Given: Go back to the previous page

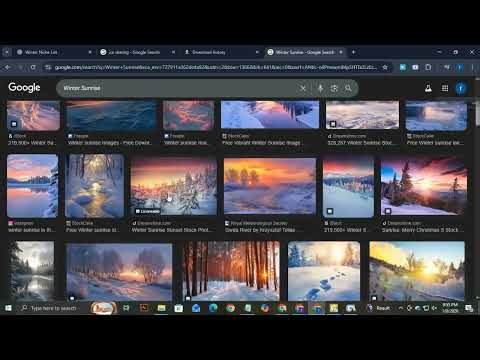Looking at the screenshot, I should [8, 67].
